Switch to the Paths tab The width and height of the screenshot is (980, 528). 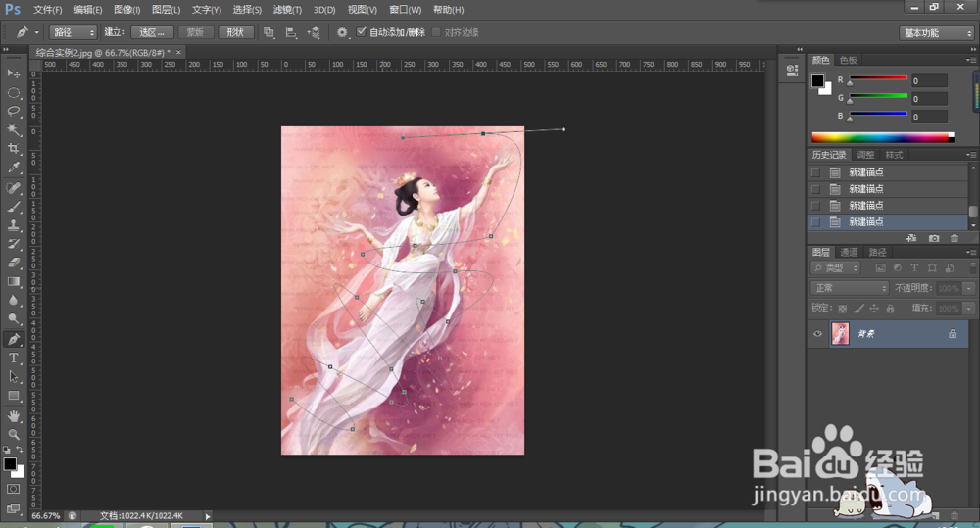[x=877, y=252]
